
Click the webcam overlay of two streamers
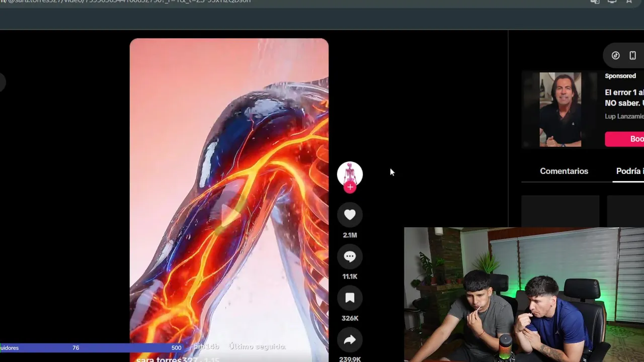pos(524,295)
